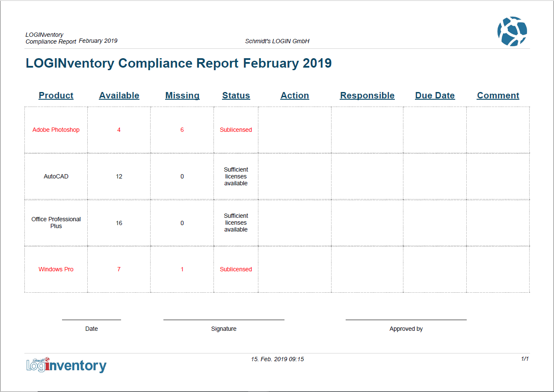The width and height of the screenshot is (554, 392).
Task: Click the Comment column header
Action: pos(498,95)
